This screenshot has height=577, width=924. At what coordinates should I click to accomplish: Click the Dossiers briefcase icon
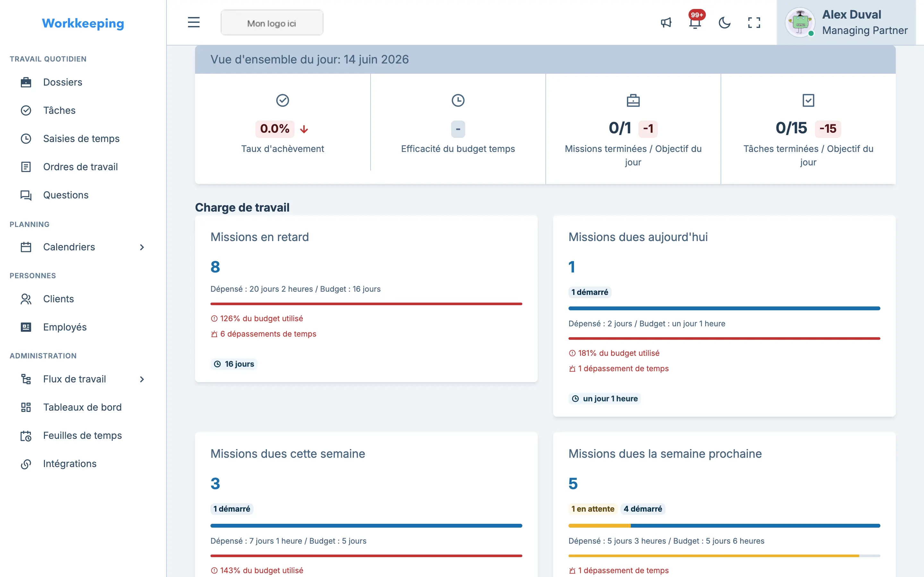(x=26, y=82)
